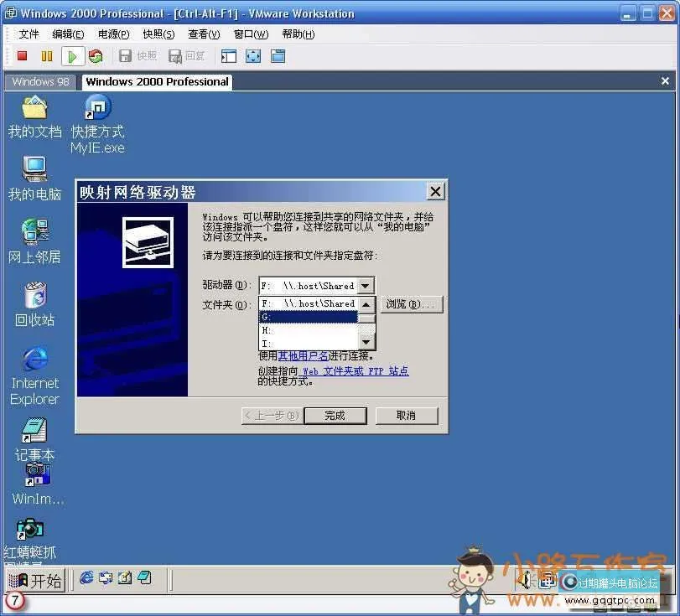Launch 记事本 from the desktop
680x616 pixels.
(x=34, y=432)
